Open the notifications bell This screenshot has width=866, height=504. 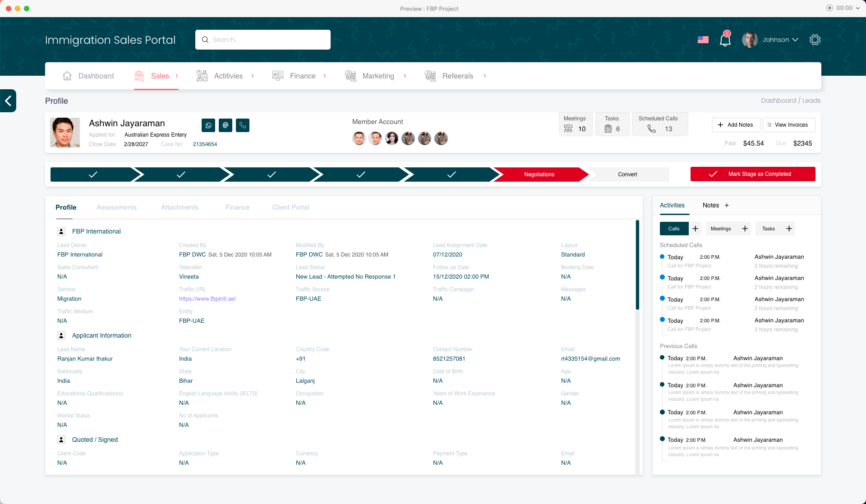(725, 40)
